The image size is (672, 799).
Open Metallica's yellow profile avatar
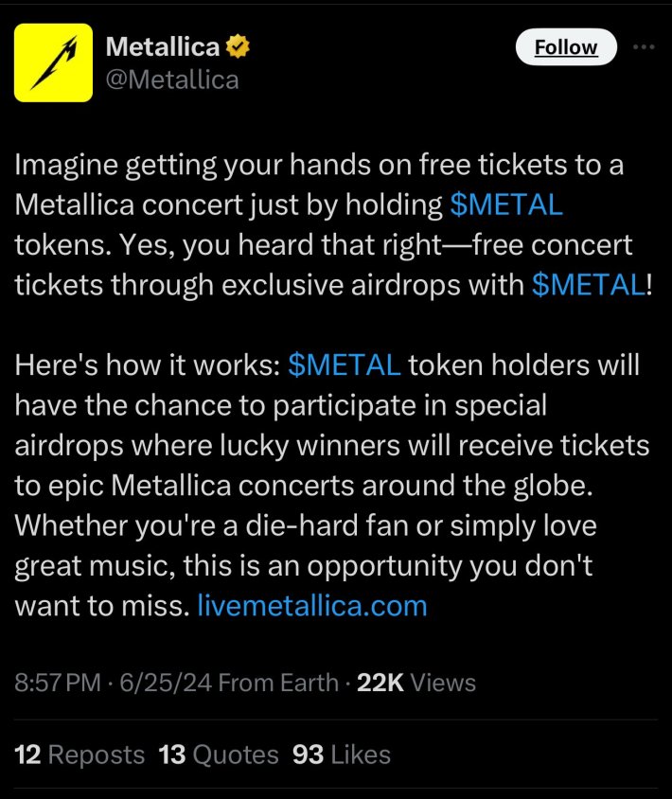53,62
